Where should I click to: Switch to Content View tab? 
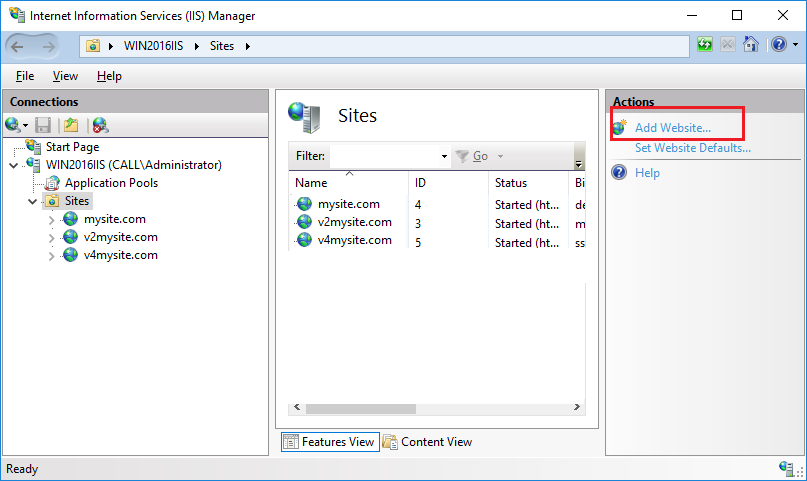pyautogui.click(x=427, y=442)
